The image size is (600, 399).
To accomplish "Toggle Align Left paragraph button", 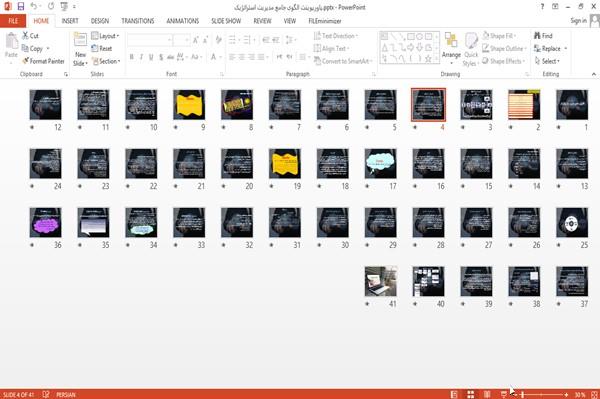I will pos(232,57).
